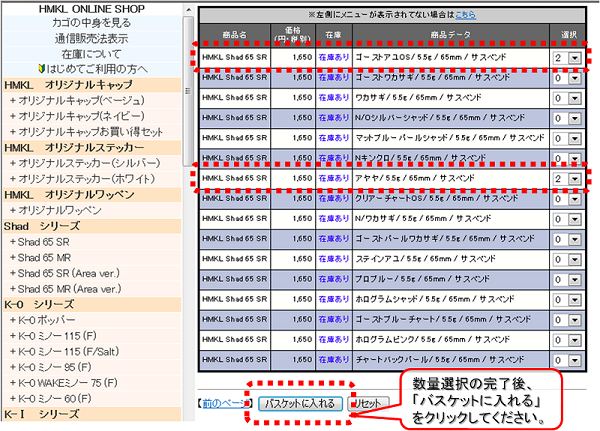Click the バスケットに入れる button
This screenshot has width=600, height=431.
pos(300,403)
